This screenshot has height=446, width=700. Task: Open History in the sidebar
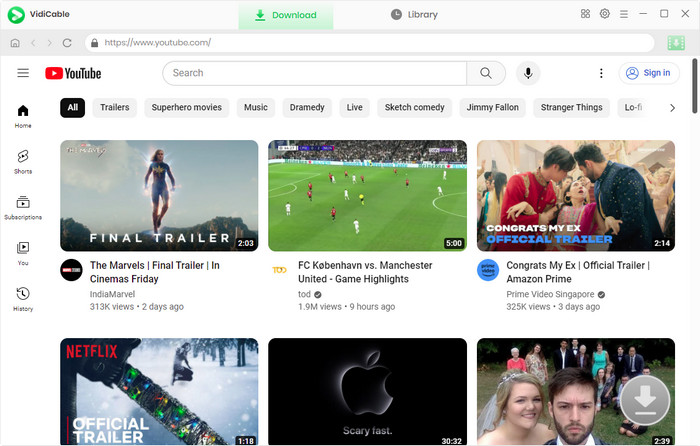pos(23,298)
